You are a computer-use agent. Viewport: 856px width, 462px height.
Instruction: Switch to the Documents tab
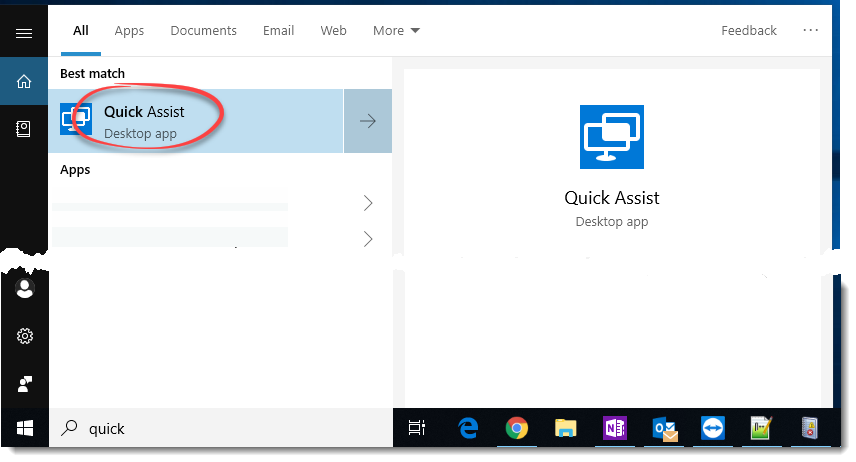pyautogui.click(x=204, y=31)
